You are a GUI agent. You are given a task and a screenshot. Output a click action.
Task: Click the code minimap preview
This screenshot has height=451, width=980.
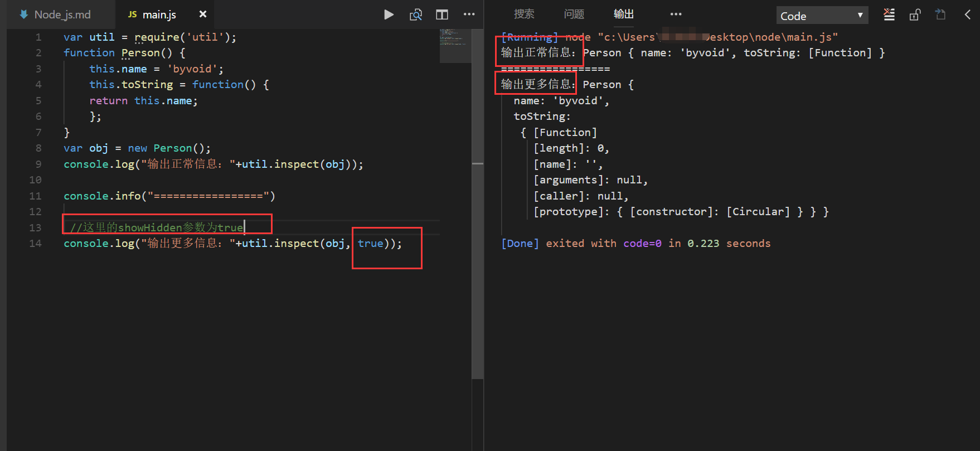tap(455, 45)
